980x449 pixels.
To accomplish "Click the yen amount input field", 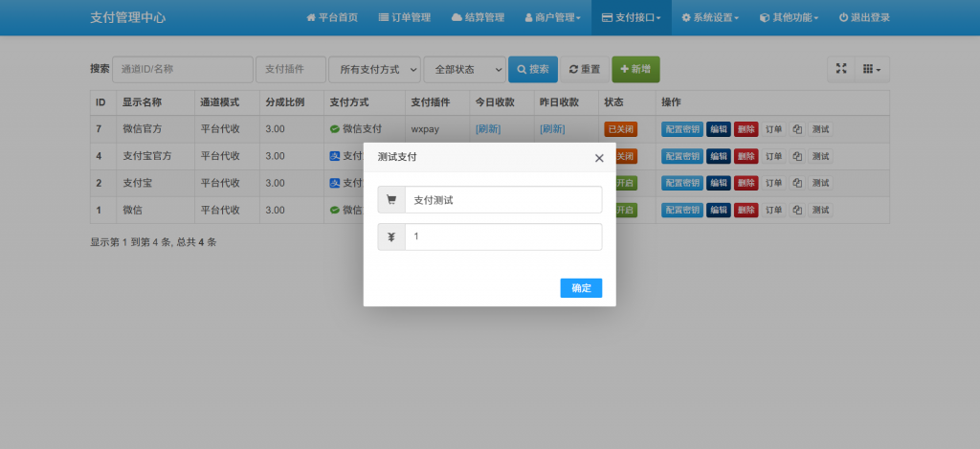I will 502,236.
